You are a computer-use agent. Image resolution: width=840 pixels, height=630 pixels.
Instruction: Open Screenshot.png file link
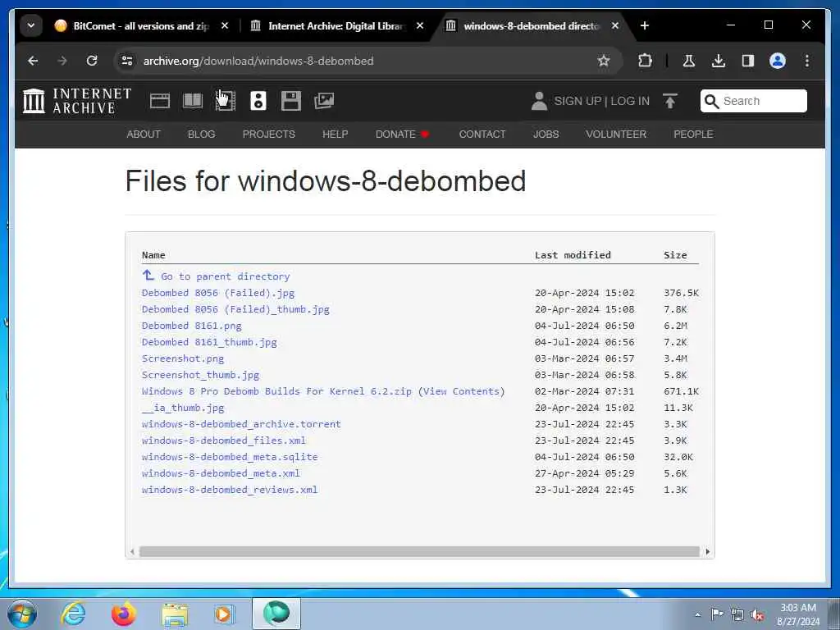(x=183, y=358)
